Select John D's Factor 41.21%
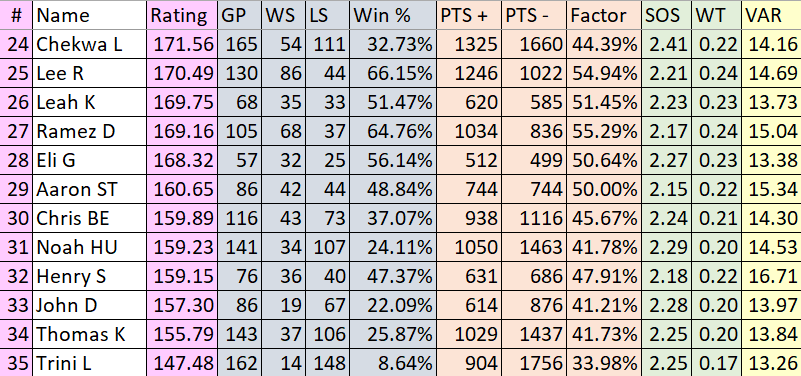Viewport: 801px width, 376px height. 603,306
